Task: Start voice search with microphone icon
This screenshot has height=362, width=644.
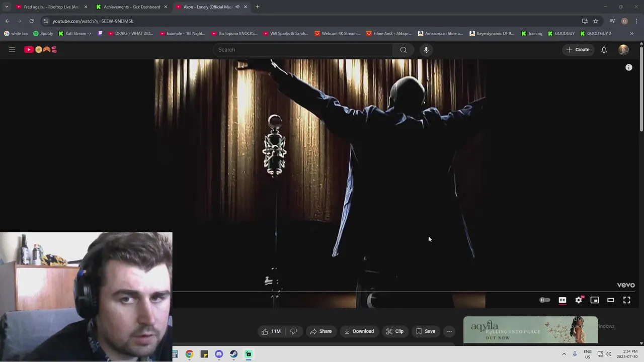Action: (426, 50)
